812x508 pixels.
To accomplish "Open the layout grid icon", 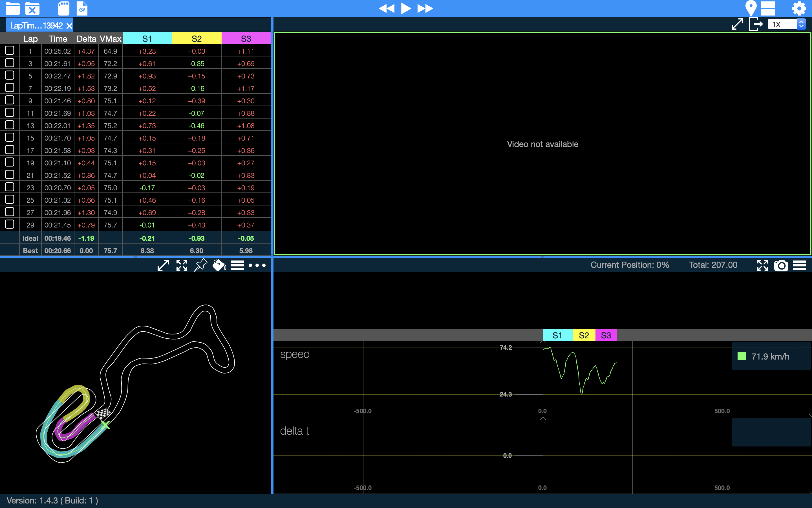I will (x=768, y=8).
